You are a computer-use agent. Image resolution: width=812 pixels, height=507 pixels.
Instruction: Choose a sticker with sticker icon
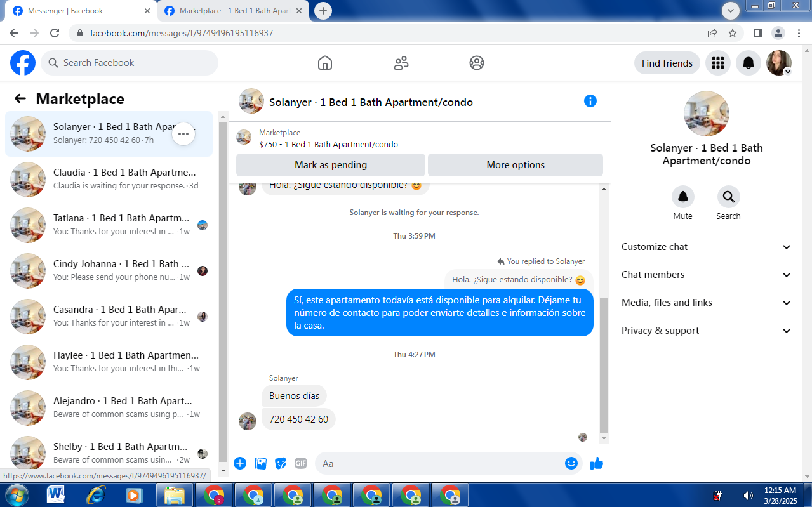pos(281,463)
